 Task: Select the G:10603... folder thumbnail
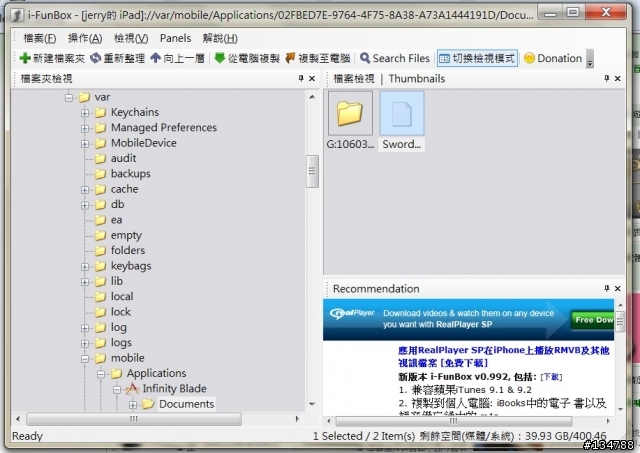[350, 121]
